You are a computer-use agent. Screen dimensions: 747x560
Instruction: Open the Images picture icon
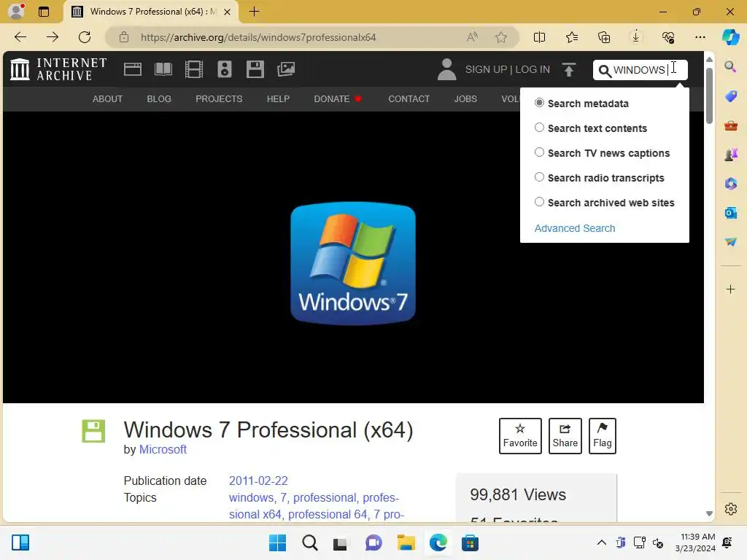point(286,69)
